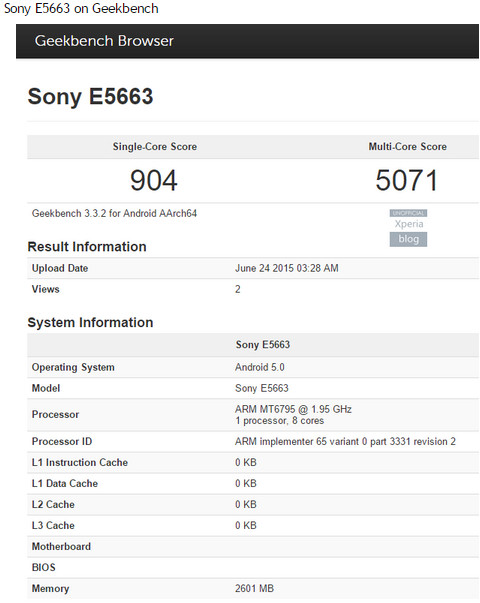Click the Geekbench Browser header title
Image resolution: width=480 pixels, height=603 pixels.
[x=104, y=41]
